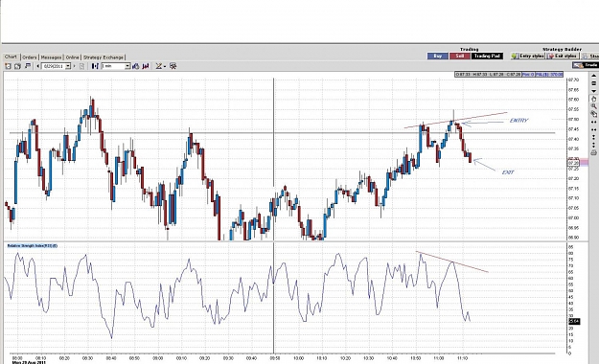Viewport: 599px width, 364px height.
Task: Click the printer icon on right toolbar
Action: 593,152
